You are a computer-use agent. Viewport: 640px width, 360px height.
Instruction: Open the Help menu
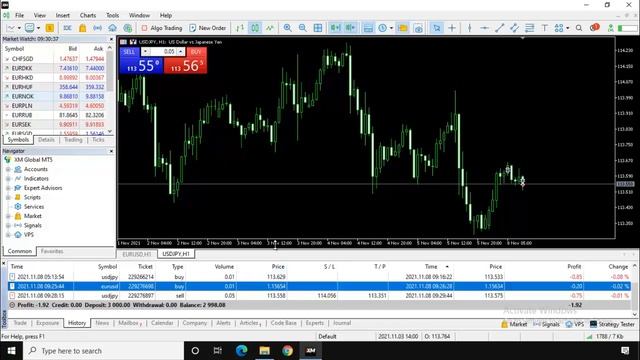click(166, 15)
